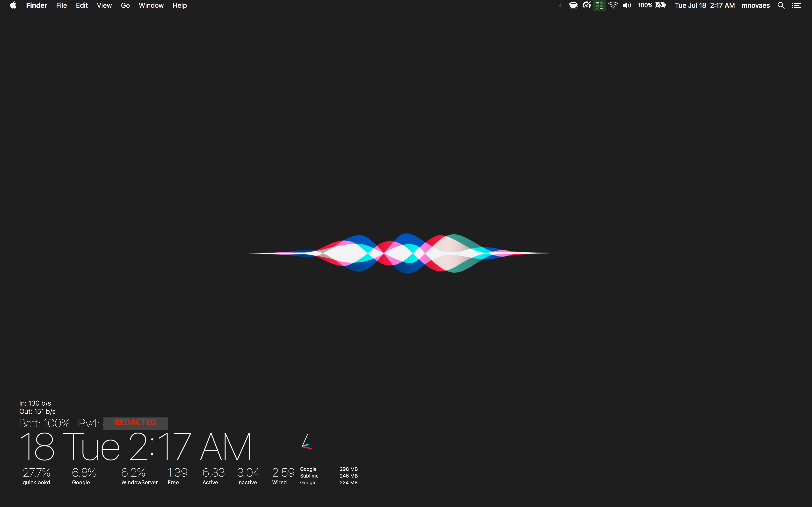Click the Caffeine coffee cup icon
This screenshot has width=812, height=507.
pyautogui.click(x=573, y=5)
